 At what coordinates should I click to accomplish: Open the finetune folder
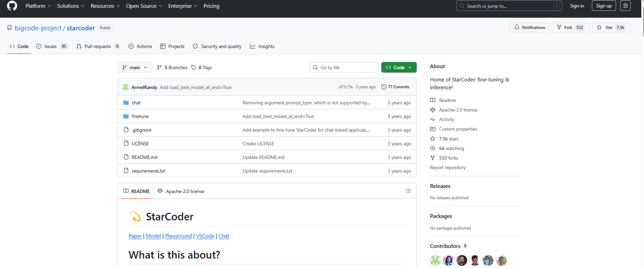(140, 116)
